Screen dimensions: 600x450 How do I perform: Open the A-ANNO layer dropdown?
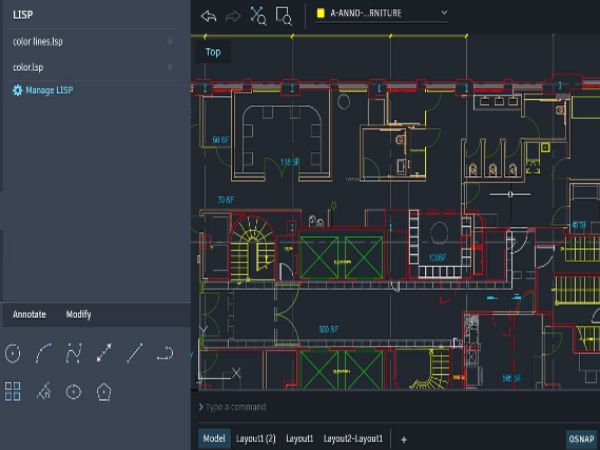click(382, 13)
